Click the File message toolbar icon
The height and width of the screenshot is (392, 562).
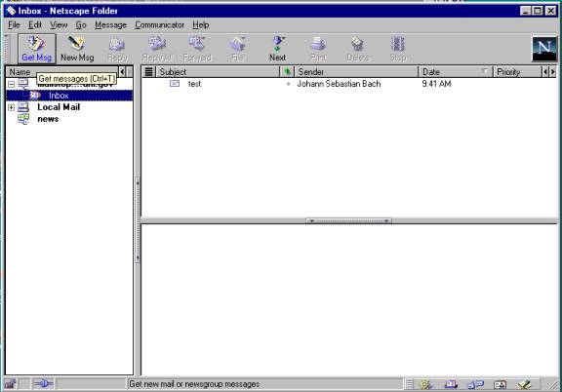237,49
